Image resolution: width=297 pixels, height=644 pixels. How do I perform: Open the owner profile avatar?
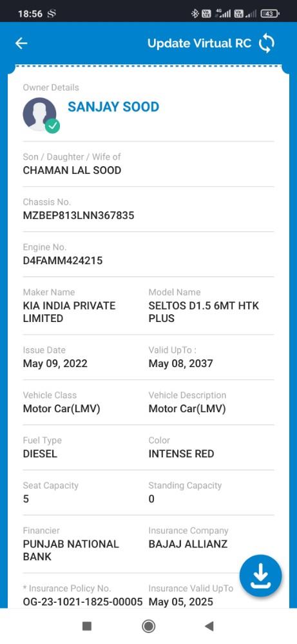39,114
